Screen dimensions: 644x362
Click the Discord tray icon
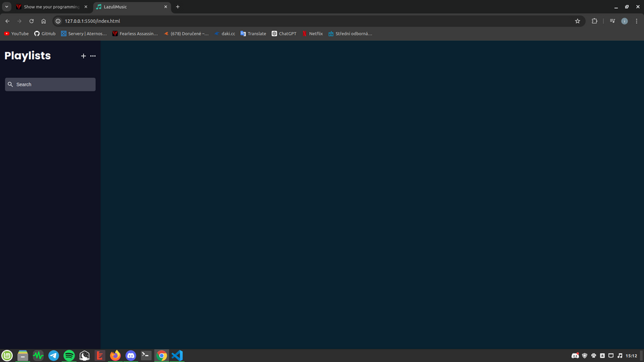pyautogui.click(x=575, y=356)
